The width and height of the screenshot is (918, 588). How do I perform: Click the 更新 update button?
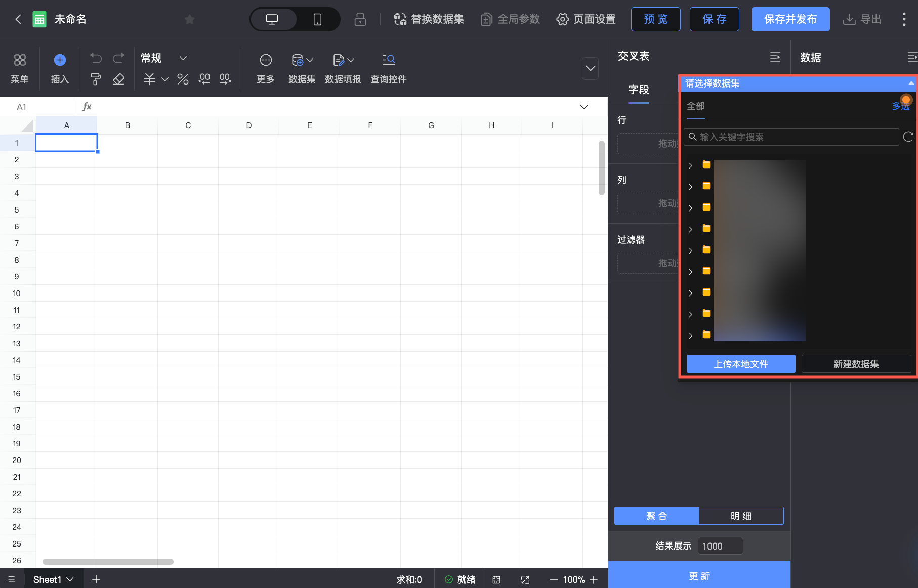[x=699, y=575]
